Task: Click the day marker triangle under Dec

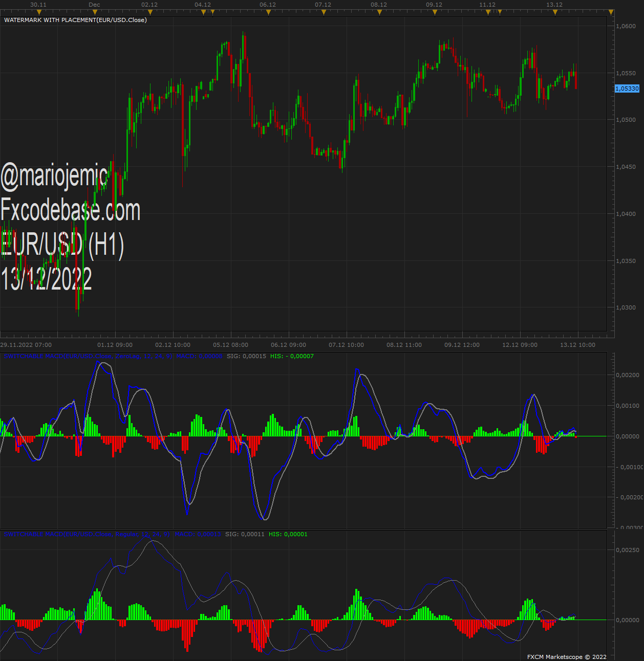Action: pyautogui.click(x=95, y=12)
